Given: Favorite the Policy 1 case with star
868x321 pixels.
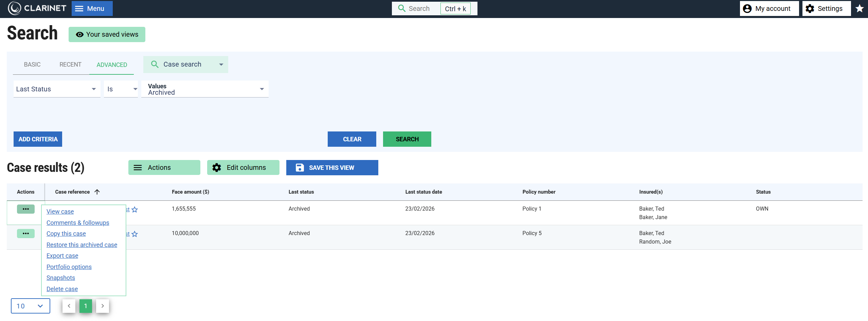Looking at the screenshot, I should pyautogui.click(x=135, y=210).
